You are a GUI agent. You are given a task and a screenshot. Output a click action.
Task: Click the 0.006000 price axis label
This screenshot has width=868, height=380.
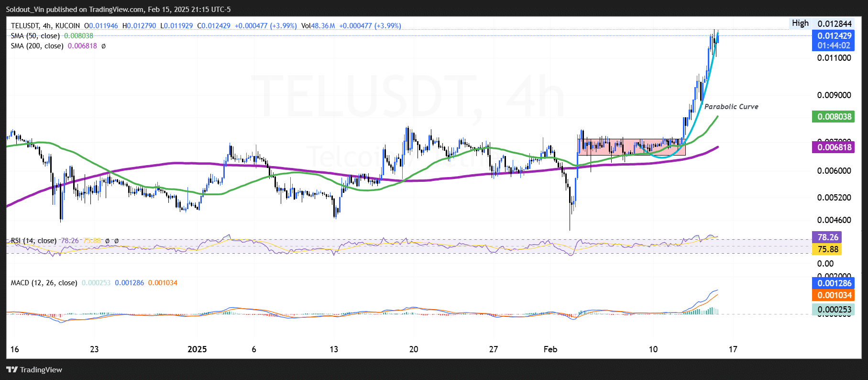[834, 171]
